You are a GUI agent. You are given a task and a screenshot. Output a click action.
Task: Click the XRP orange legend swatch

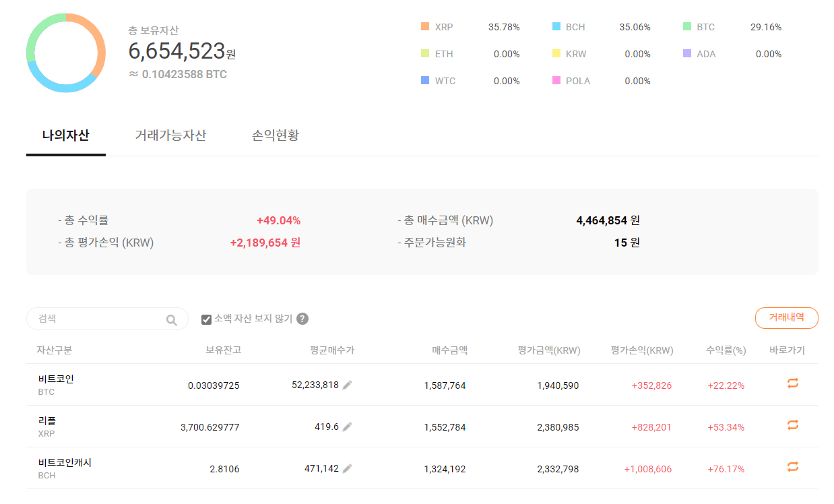(x=425, y=27)
